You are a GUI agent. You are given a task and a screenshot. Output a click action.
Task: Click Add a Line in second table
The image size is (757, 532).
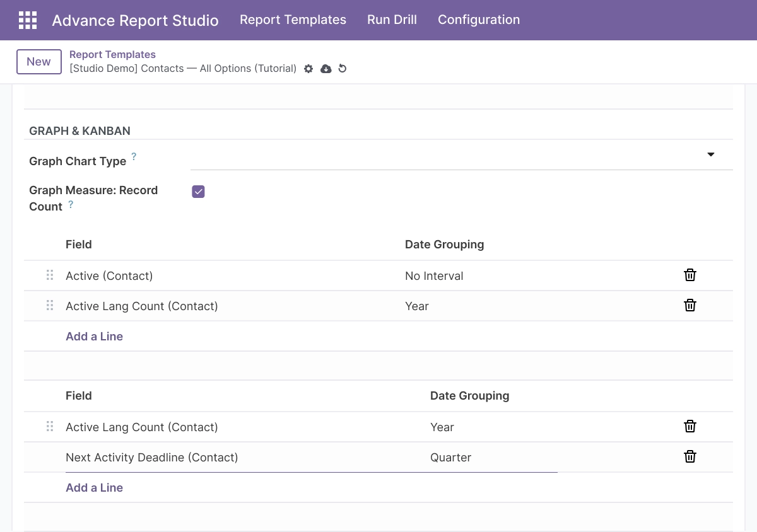[x=94, y=488]
